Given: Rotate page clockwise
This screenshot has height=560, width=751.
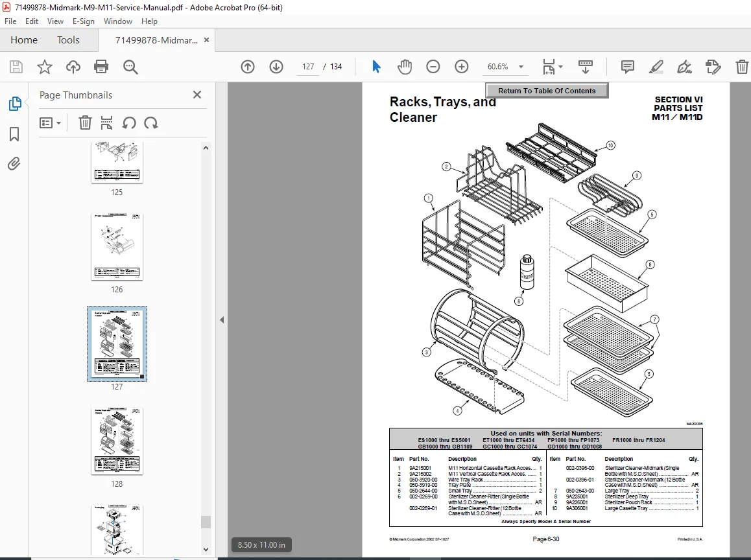Looking at the screenshot, I should [151, 123].
